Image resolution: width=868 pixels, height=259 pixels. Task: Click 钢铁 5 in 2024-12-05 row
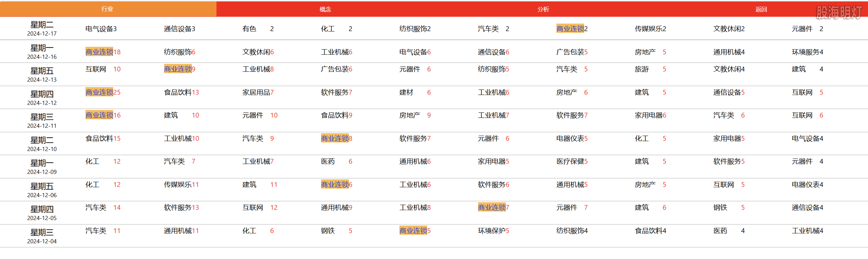pos(729,207)
